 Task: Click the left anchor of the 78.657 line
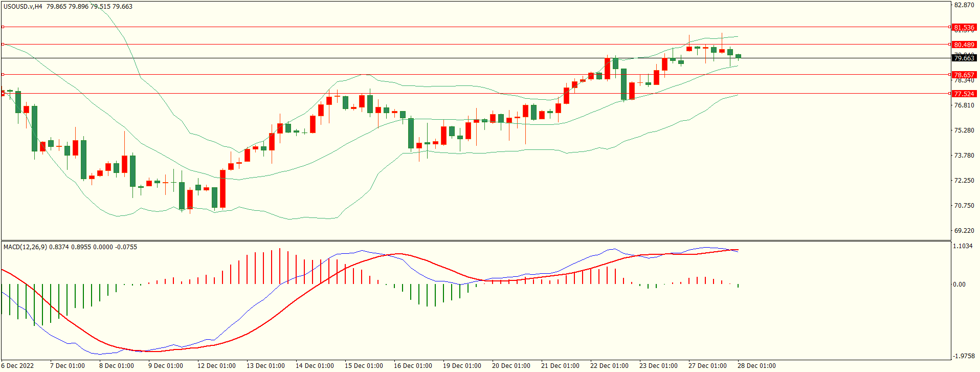[3, 75]
